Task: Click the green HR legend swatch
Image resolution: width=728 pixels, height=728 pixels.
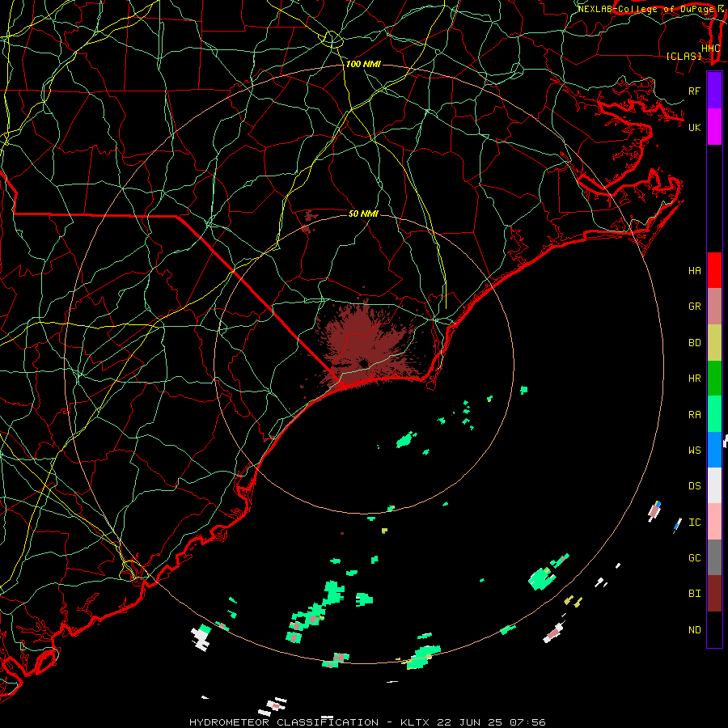Action: (x=714, y=379)
